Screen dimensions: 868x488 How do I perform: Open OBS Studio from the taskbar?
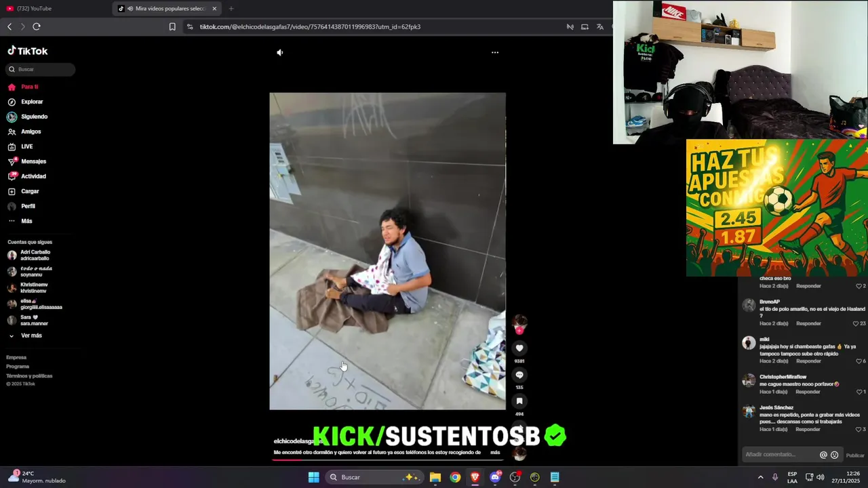point(515,477)
